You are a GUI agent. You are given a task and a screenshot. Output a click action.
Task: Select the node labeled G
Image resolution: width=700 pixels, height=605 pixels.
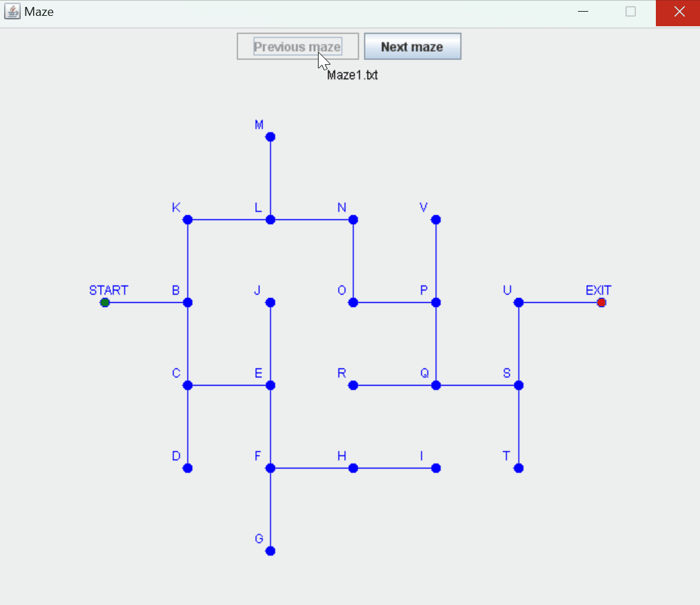tap(270, 551)
